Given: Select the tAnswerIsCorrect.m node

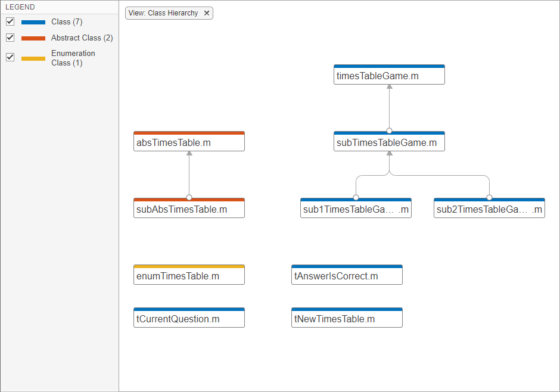Looking at the screenshot, I should [x=347, y=276].
